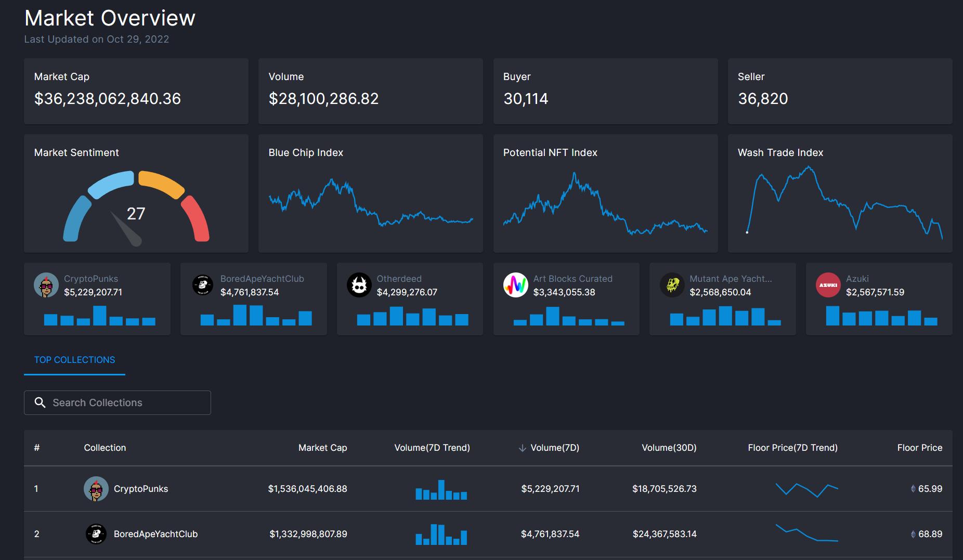963x560 pixels.
Task: Sort table by Floor Price header
Action: click(x=919, y=448)
